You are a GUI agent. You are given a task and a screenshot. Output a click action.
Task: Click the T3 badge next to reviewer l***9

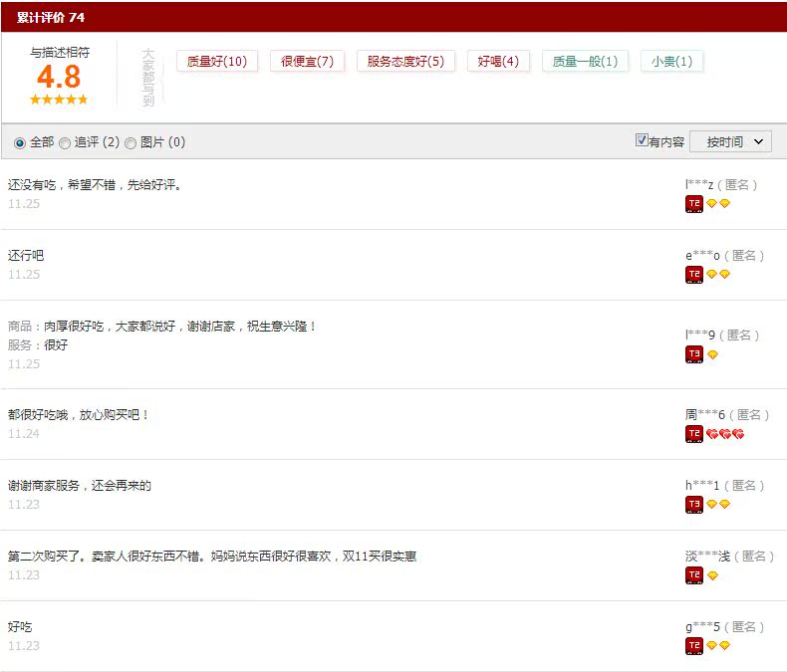tap(694, 354)
